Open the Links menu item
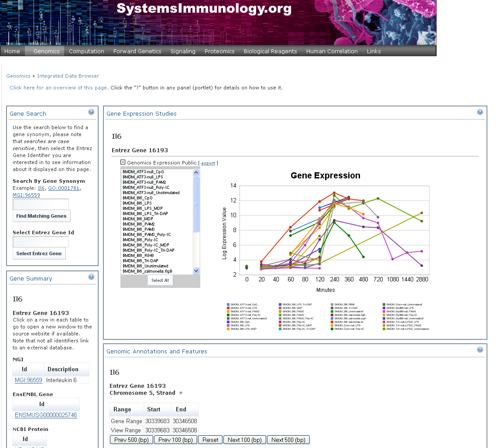Viewport: 497px width, 448px height. [x=374, y=51]
